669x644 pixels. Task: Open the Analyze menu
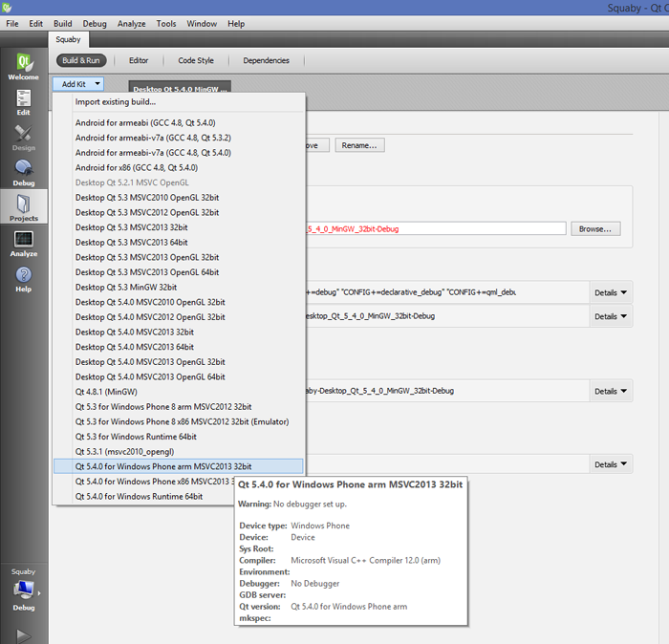(132, 24)
